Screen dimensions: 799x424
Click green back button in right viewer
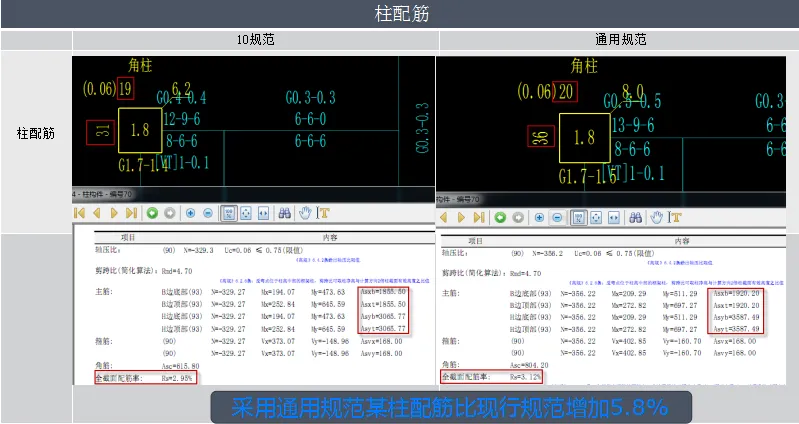(500, 218)
